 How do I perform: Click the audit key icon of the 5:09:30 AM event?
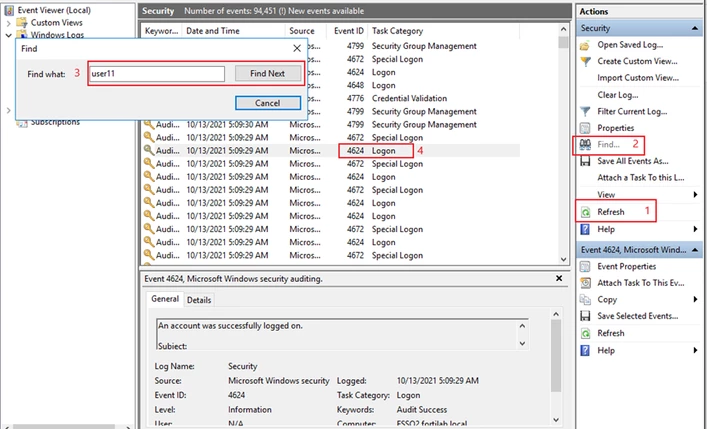(x=148, y=125)
